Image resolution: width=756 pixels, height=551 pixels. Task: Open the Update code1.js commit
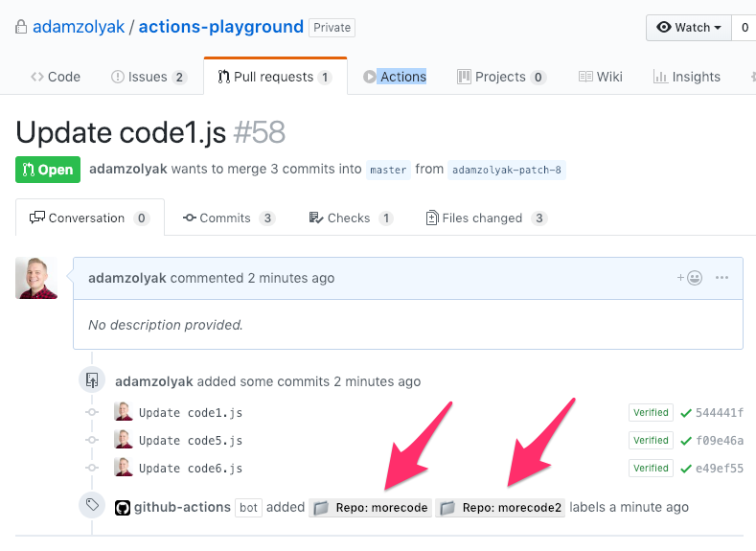[x=191, y=413]
